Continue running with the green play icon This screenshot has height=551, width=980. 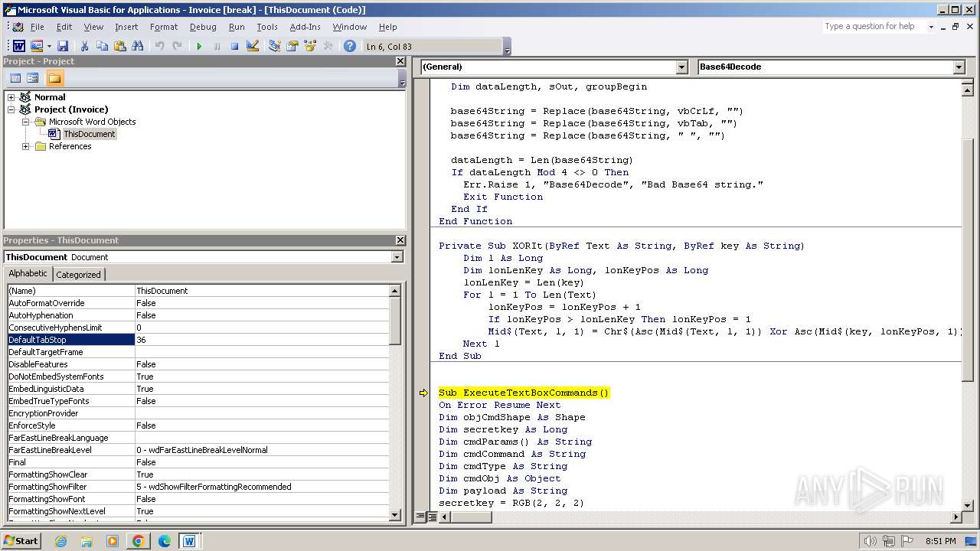[199, 47]
